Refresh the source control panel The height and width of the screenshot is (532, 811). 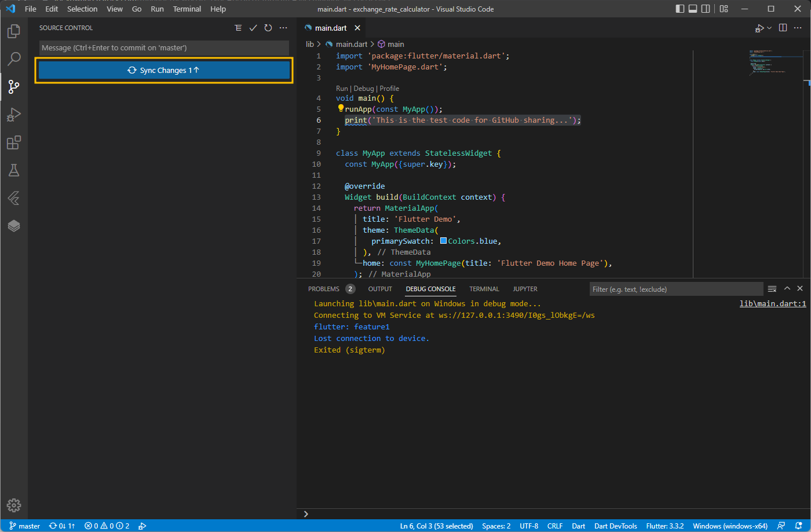[x=268, y=28]
